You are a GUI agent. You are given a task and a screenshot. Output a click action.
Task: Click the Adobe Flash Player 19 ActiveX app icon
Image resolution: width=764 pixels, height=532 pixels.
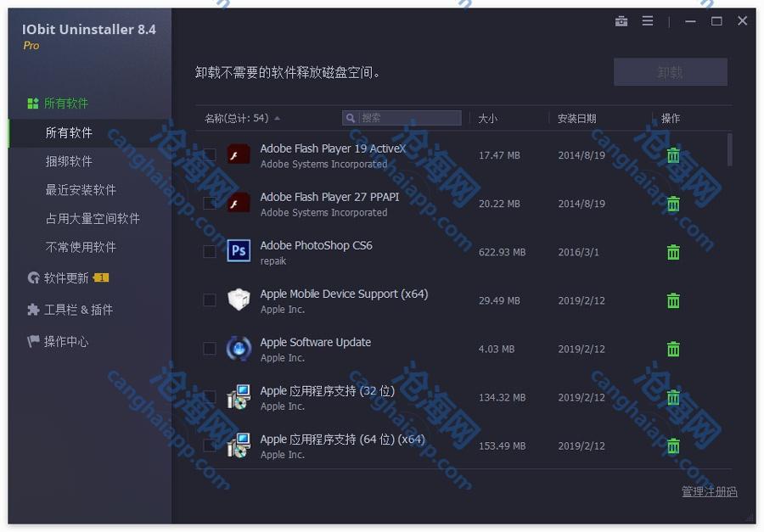[239, 155]
